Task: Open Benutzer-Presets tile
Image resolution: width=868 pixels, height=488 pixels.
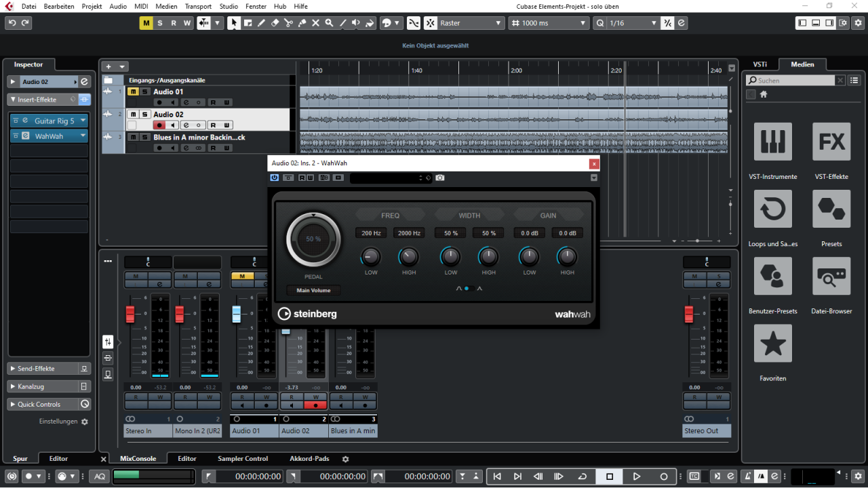Action: (x=772, y=276)
